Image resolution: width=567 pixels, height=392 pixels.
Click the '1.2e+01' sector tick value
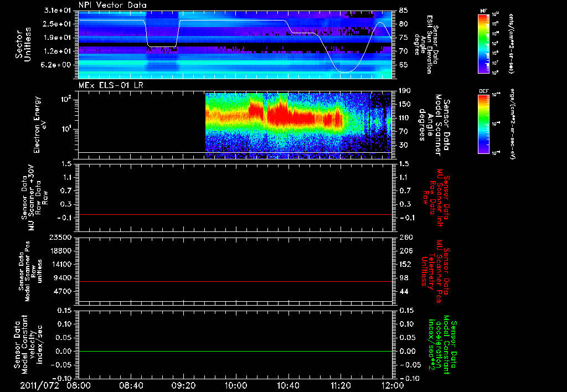tap(57, 51)
